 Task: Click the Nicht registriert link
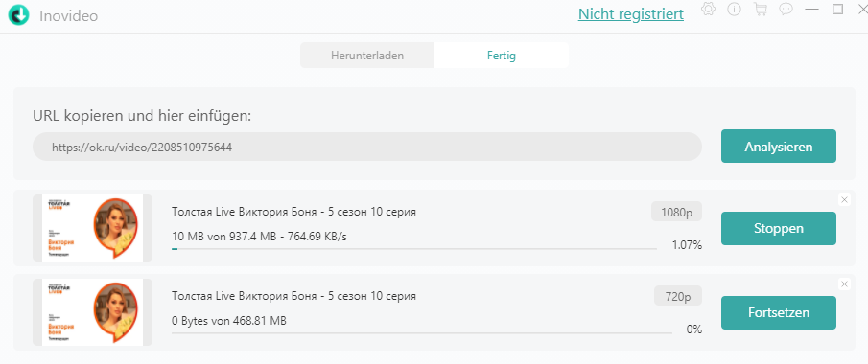630,14
